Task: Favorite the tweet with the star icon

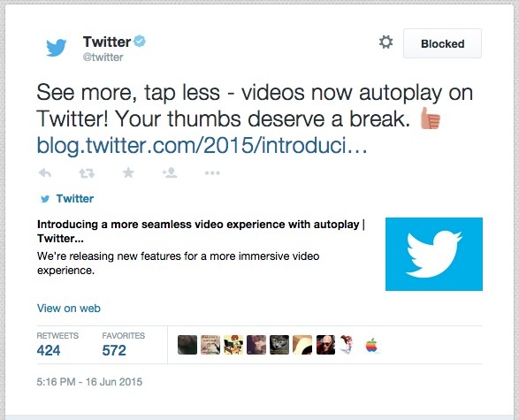Action: pos(128,172)
